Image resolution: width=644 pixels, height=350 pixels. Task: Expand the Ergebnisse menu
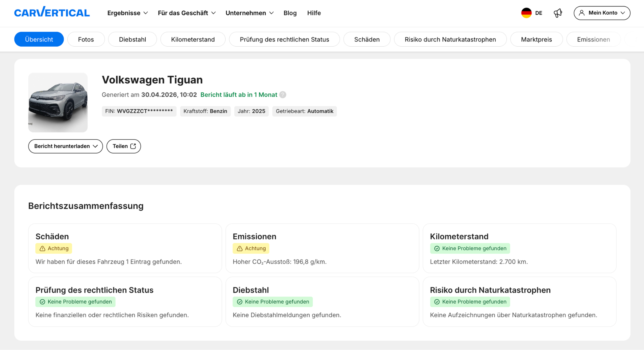[x=127, y=13]
